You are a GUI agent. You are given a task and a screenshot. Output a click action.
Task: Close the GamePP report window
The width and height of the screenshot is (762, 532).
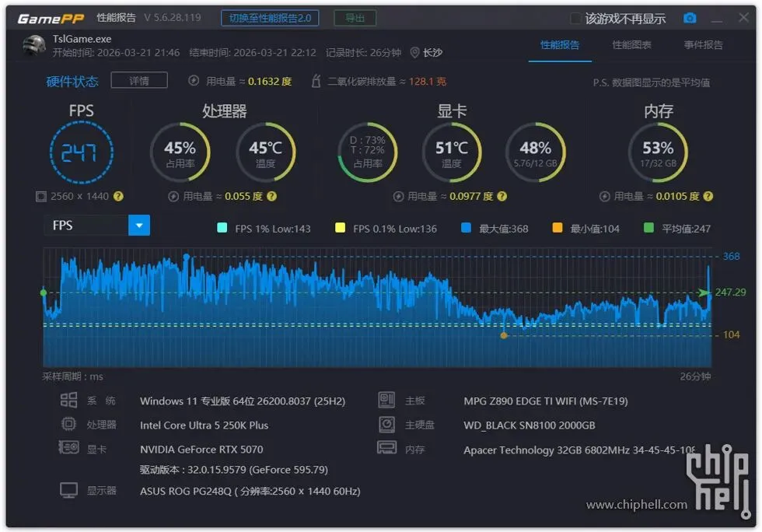point(743,18)
